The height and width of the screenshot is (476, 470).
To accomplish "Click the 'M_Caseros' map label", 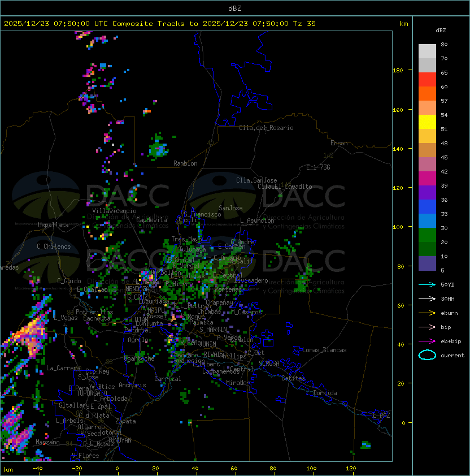I will (x=246, y=312).
